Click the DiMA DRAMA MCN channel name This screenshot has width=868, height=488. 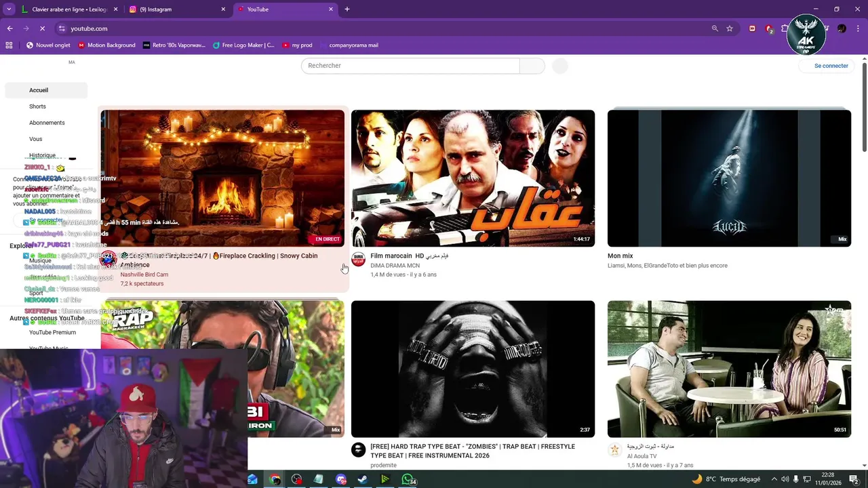click(x=395, y=266)
